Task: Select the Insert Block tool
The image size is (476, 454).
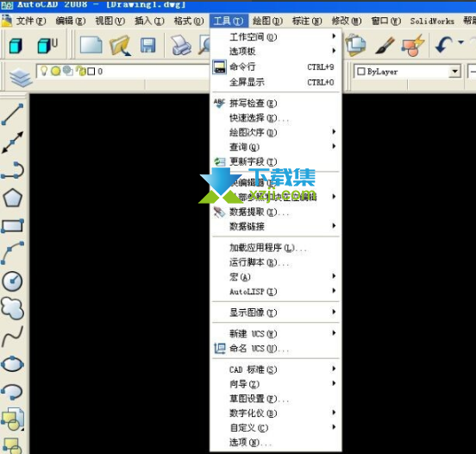Action: [12, 419]
